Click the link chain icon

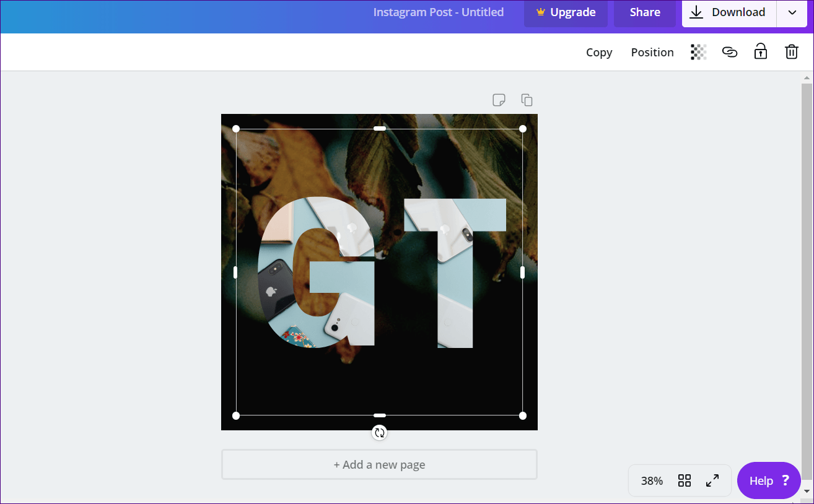pyautogui.click(x=730, y=52)
